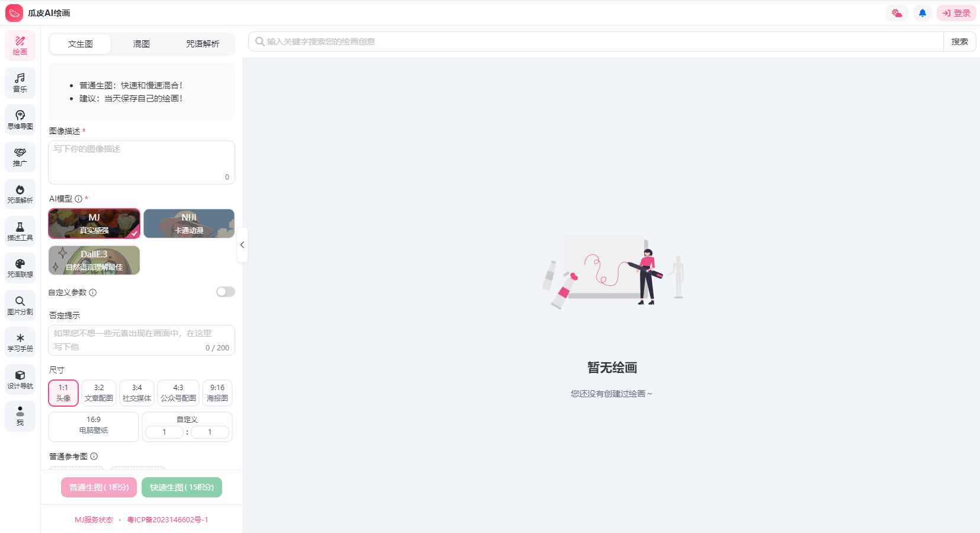Open the 绘画 drawing sidebar icon
This screenshot has height=533, width=980.
click(x=20, y=45)
